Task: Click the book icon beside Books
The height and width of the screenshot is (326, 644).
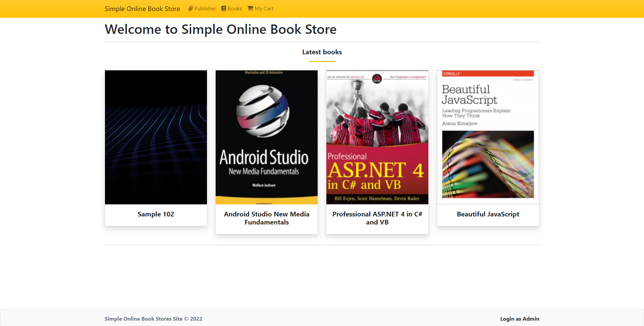Action: tap(224, 8)
